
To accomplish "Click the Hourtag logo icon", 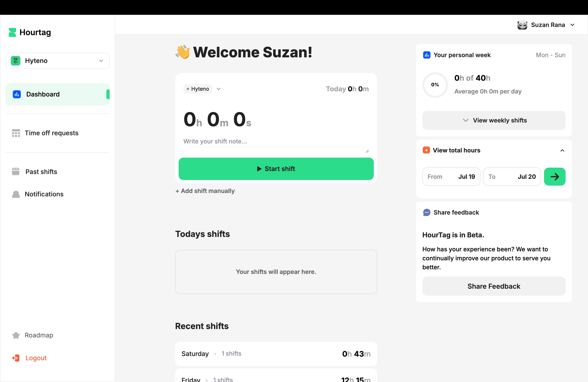I will click(12, 32).
